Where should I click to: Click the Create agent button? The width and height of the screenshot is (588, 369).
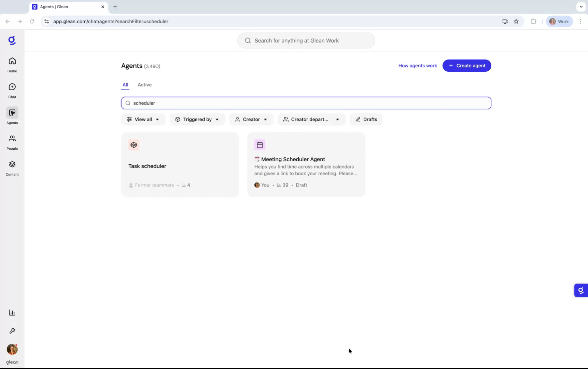(x=467, y=66)
